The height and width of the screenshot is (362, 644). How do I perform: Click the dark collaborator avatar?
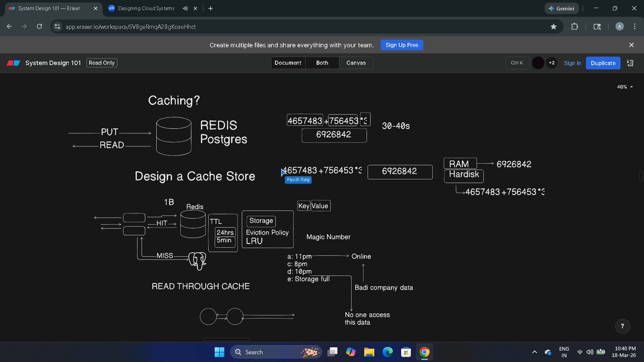click(x=538, y=63)
